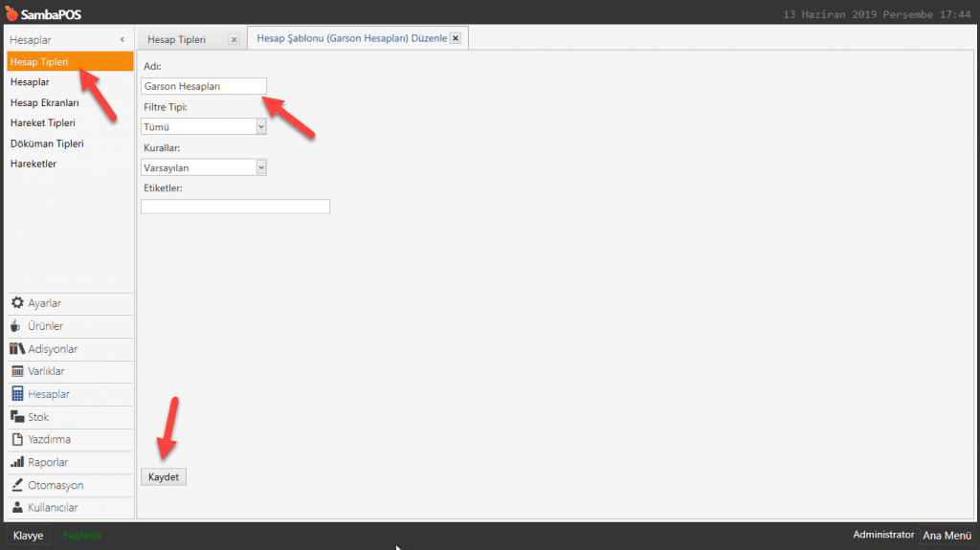Click the Klavye keyboard button
The image size is (980, 550).
coord(28,536)
